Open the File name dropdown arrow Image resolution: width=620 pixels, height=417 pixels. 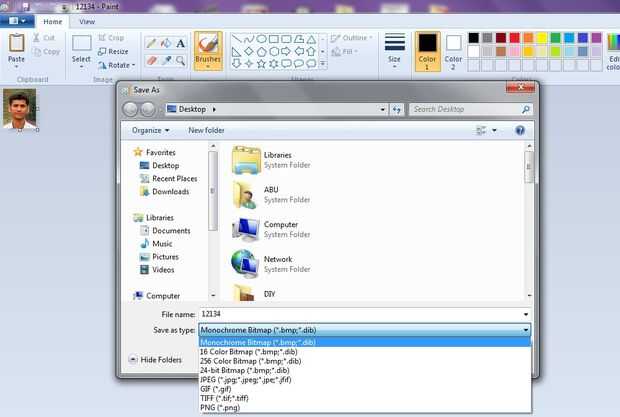pos(525,314)
